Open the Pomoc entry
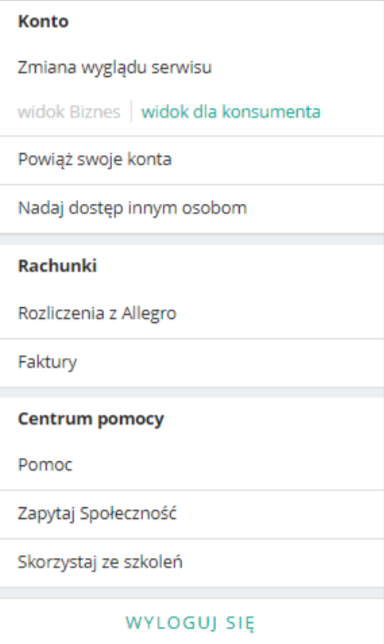The image size is (384, 644). pos(192,465)
